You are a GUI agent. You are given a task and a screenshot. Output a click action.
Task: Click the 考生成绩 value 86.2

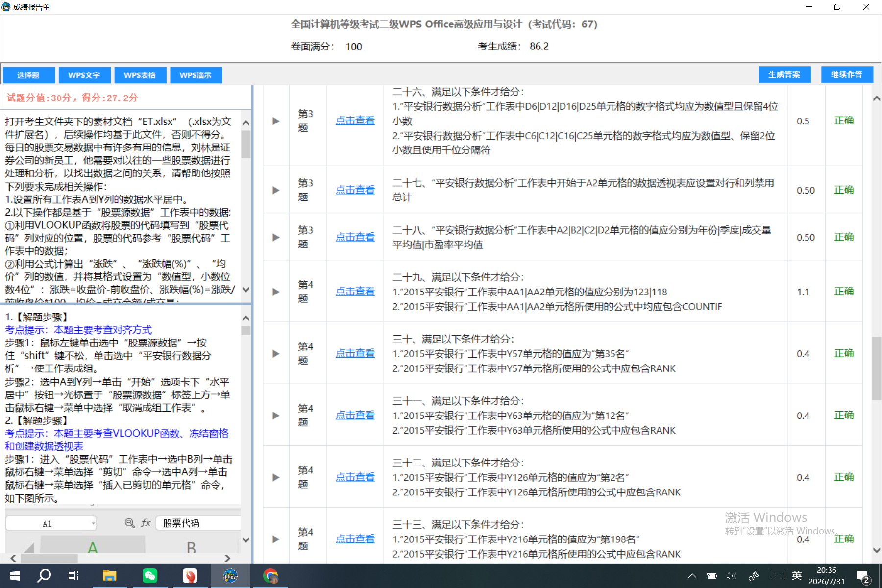coord(539,47)
